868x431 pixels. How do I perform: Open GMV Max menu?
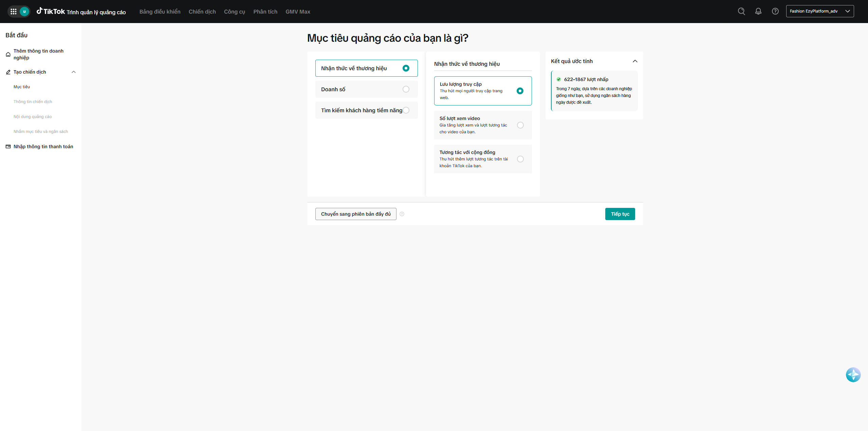tap(298, 12)
